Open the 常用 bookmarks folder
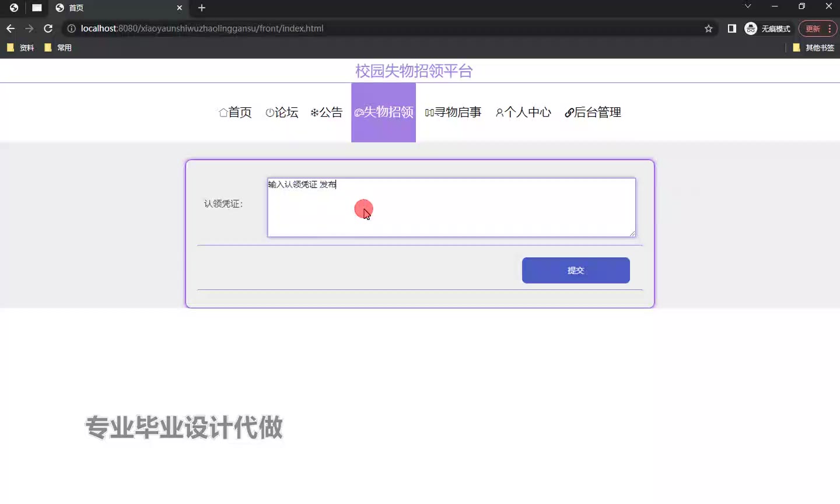840x504 pixels. pos(58,48)
